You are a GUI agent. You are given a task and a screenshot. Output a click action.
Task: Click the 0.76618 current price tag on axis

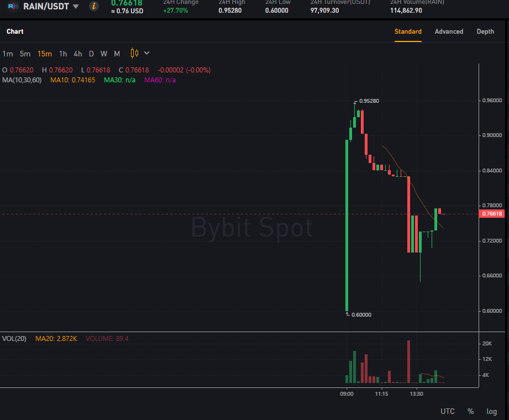click(491, 213)
